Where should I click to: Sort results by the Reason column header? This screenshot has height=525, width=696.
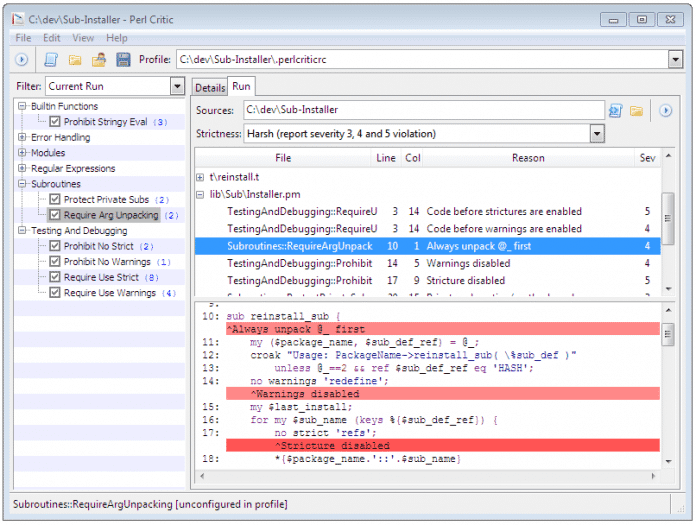point(528,158)
